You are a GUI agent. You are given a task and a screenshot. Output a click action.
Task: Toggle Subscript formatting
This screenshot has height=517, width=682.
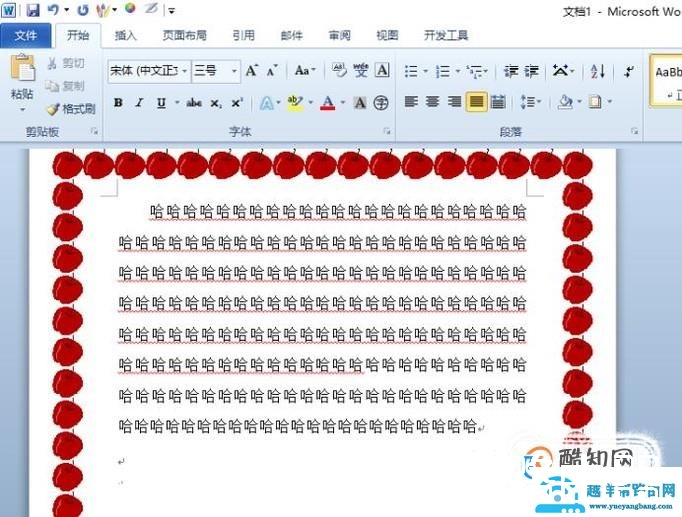[216, 103]
